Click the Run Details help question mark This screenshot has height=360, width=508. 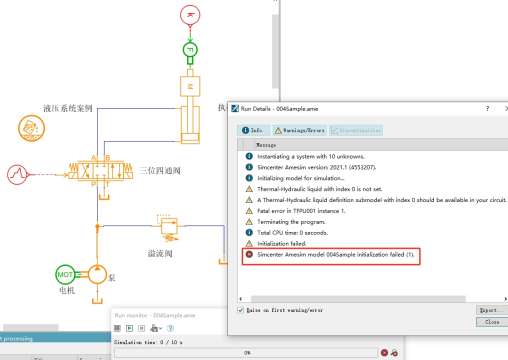tap(487, 108)
